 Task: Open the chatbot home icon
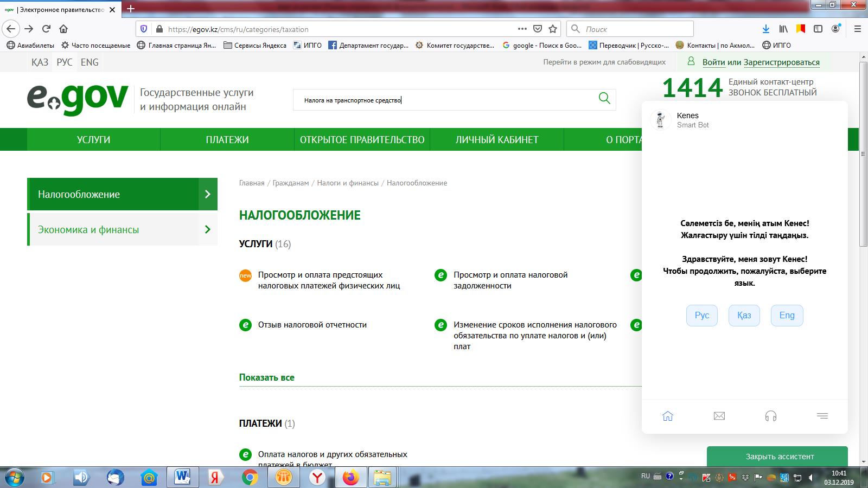click(668, 416)
